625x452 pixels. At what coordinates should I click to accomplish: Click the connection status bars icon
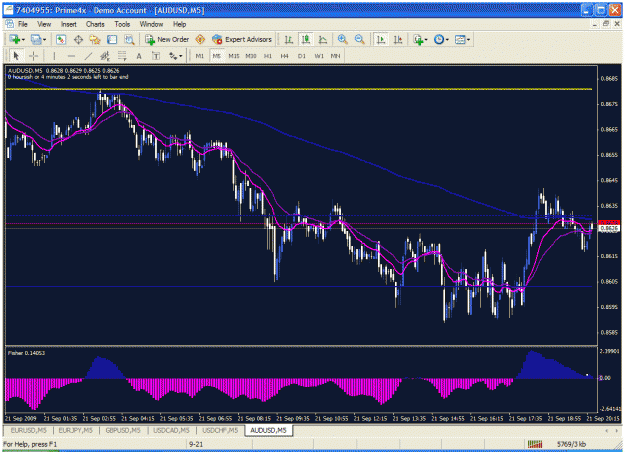[535, 444]
